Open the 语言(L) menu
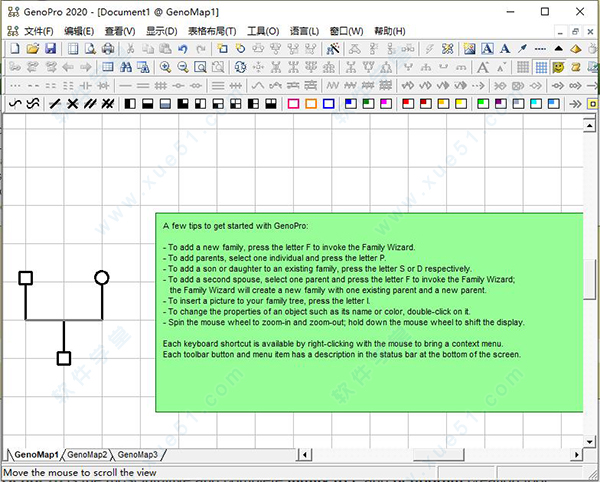This screenshot has width=600, height=482. [304, 31]
